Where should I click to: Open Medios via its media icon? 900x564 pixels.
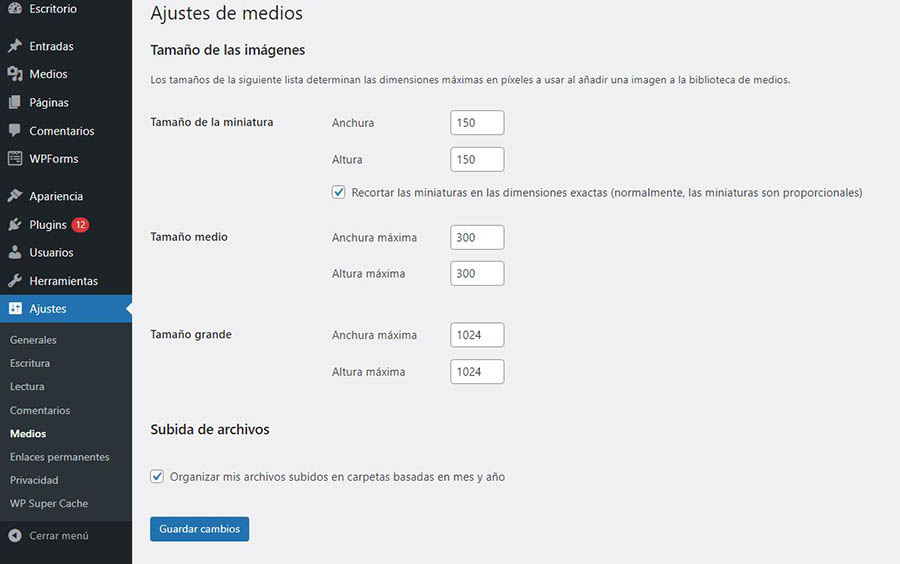pyautogui.click(x=15, y=74)
